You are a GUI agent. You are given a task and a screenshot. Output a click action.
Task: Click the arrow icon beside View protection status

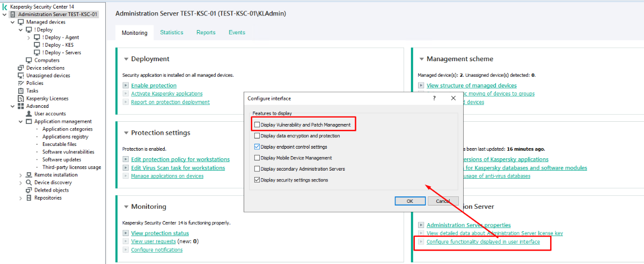pos(126,233)
